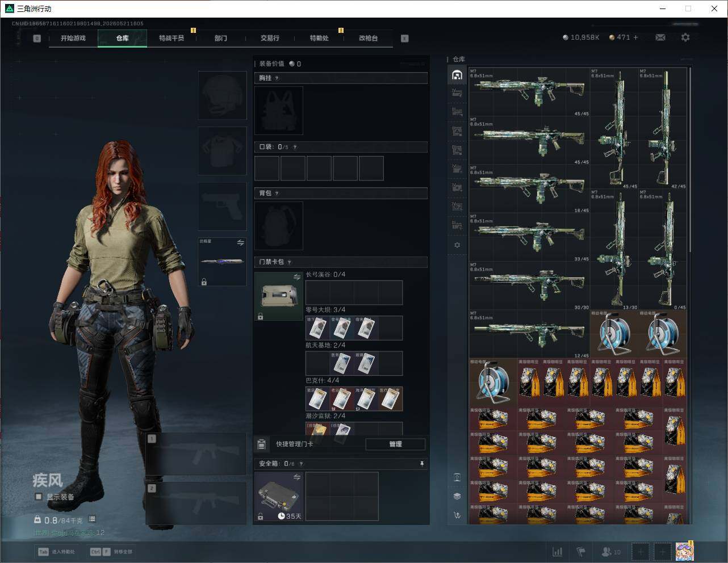
Task: Select the M7 rifle with 30/30 ammo
Action: [529, 286]
